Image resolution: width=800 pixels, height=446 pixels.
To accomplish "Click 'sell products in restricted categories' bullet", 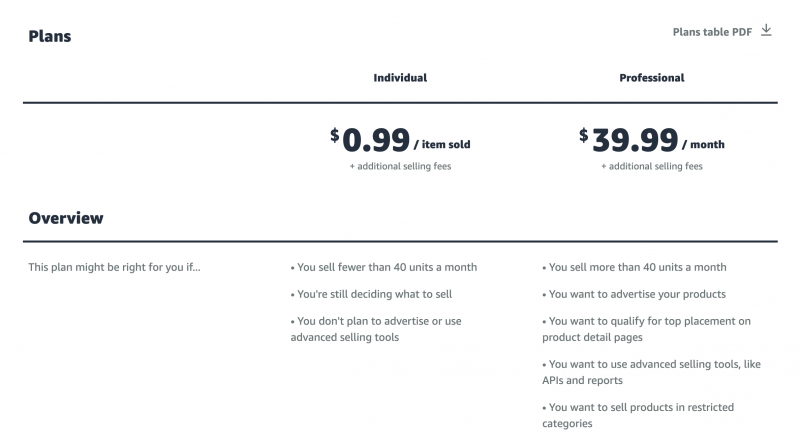I will 638,415.
